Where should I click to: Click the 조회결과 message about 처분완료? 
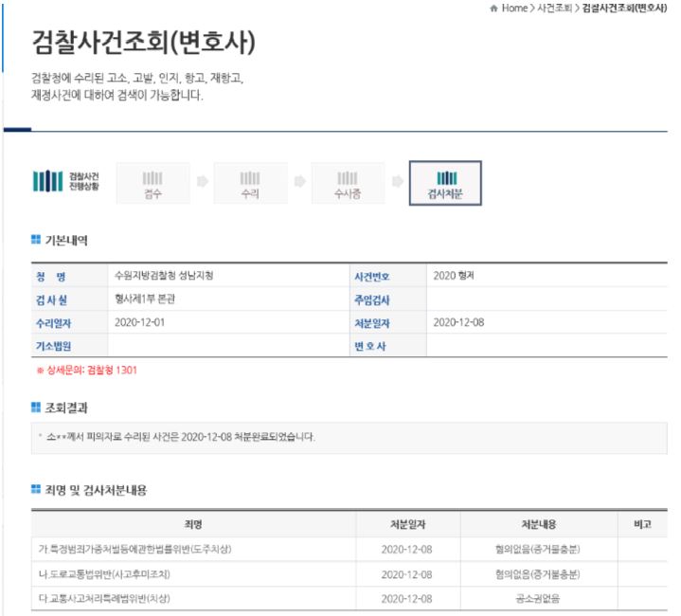coord(181,437)
